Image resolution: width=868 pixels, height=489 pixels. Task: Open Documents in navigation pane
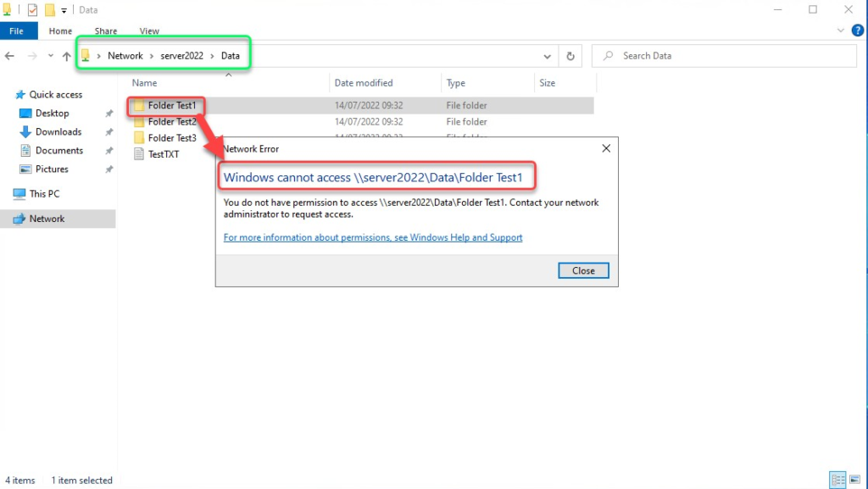[x=58, y=151]
